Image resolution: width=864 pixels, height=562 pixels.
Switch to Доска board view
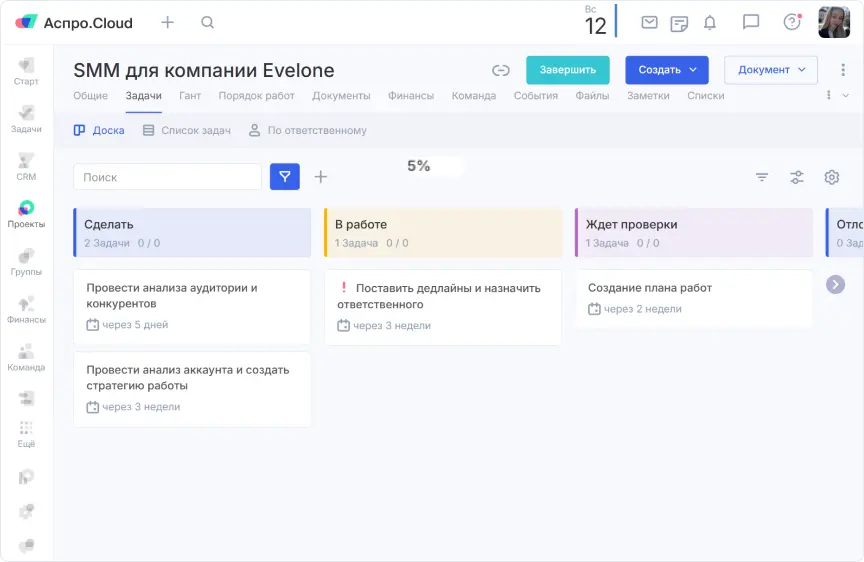coord(100,130)
